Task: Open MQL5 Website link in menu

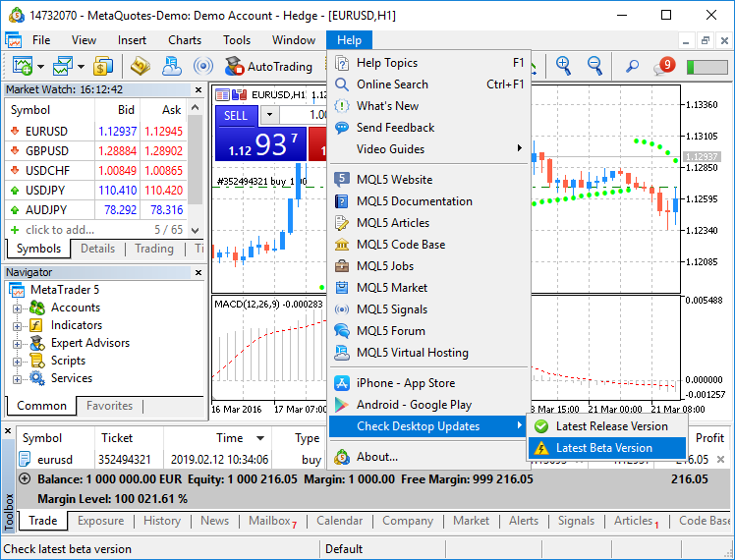Action: point(429,180)
